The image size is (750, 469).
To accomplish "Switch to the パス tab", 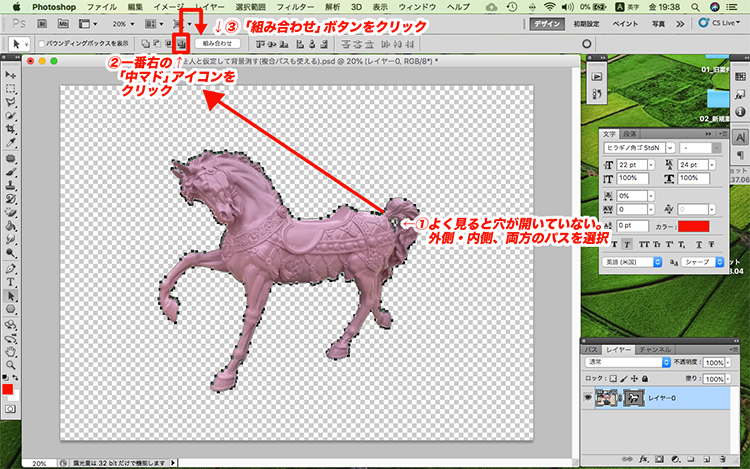I will pos(591,349).
